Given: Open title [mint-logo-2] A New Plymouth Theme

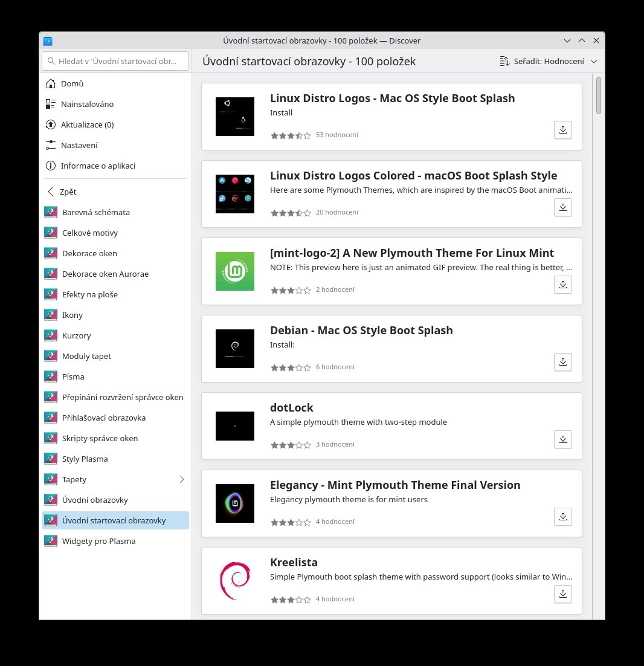Looking at the screenshot, I should coord(412,253).
